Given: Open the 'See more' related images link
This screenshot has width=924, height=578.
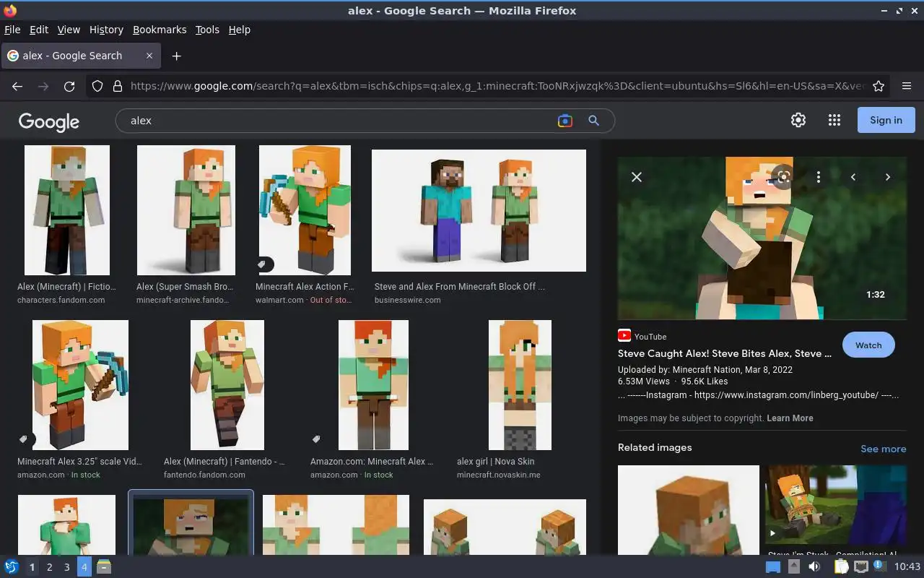Looking at the screenshot, I should (883, 449).
